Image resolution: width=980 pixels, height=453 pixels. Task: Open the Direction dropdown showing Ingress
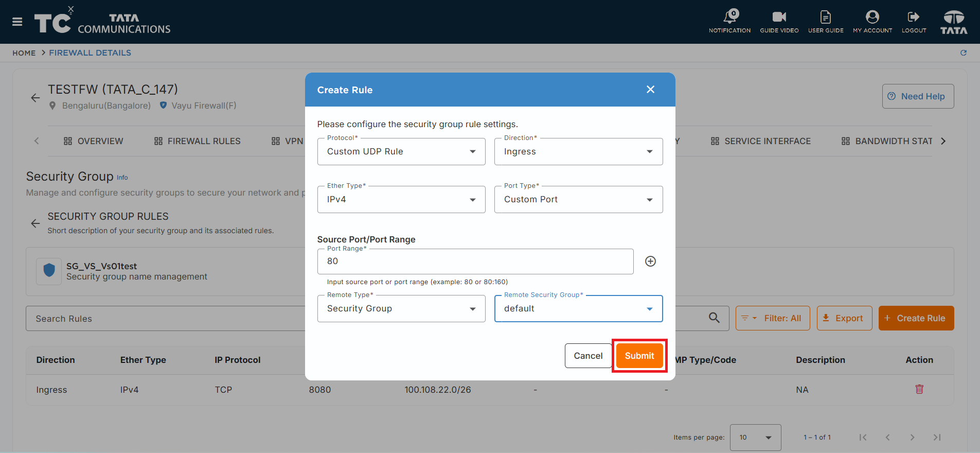[x=578, y=151]
